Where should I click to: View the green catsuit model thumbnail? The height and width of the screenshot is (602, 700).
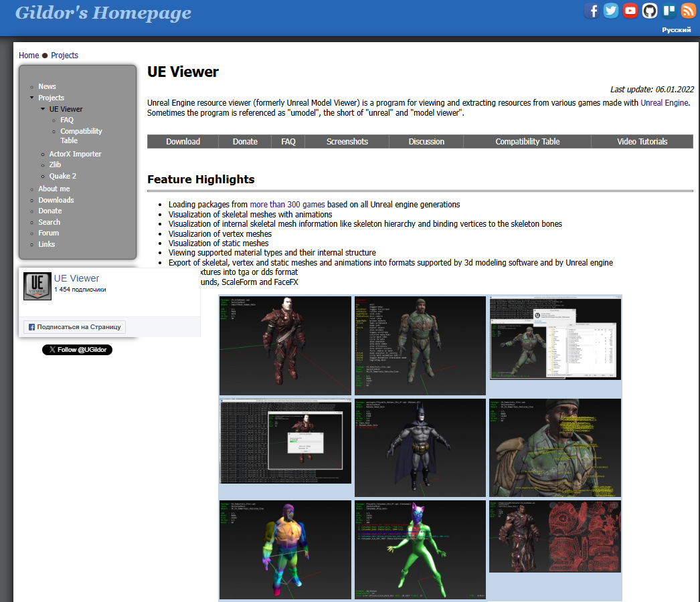point(420,549)
